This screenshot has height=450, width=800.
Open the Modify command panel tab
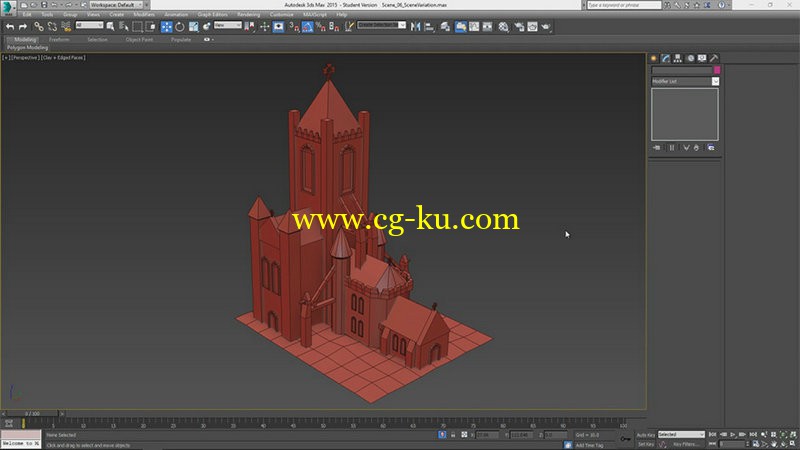point(666,58)
